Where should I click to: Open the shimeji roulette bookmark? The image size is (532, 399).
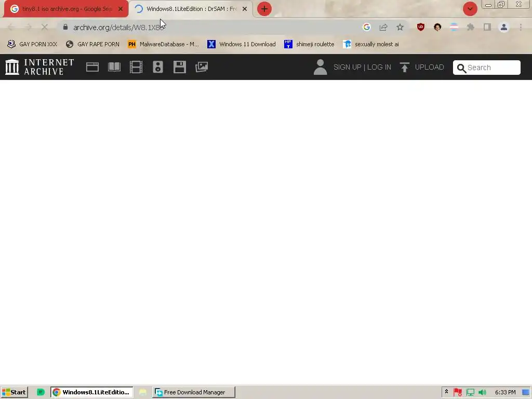(x=309, y=44)
